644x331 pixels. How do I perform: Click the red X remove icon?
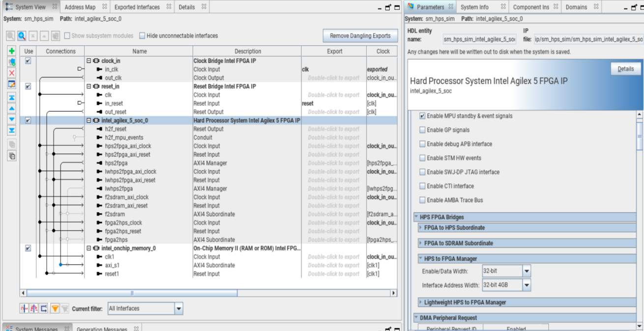pyautogui.click(x=12, y=73)
